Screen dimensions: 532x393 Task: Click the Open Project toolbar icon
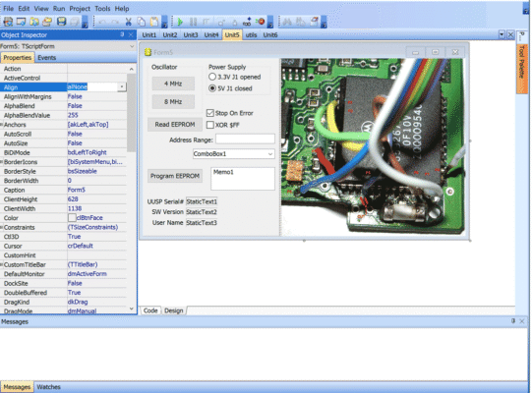click(34, 22)
